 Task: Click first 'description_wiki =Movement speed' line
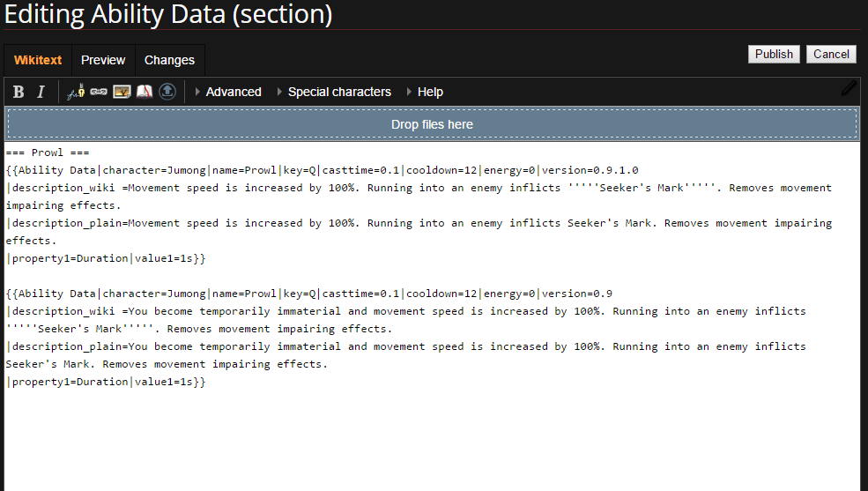(x=419, y=188)
